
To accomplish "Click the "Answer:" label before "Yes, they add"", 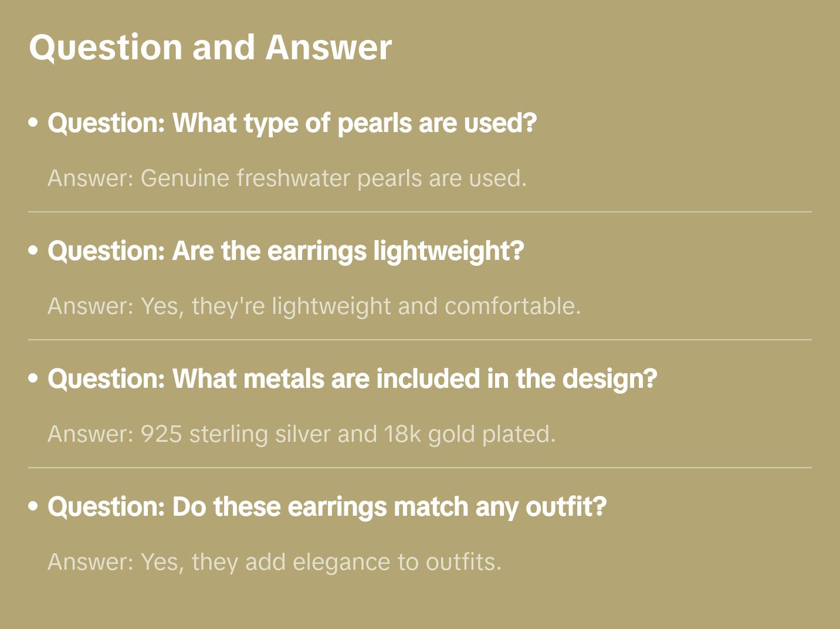I will (91, 562).
